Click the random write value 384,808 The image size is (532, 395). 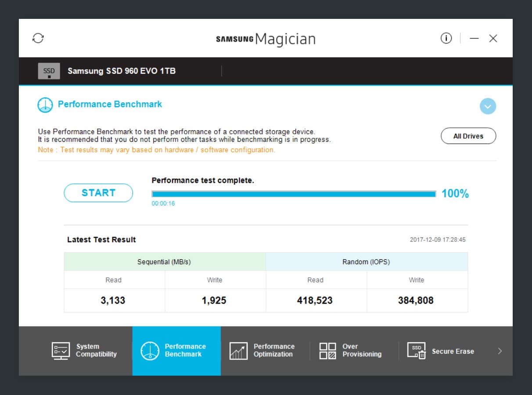click(416, 301)
